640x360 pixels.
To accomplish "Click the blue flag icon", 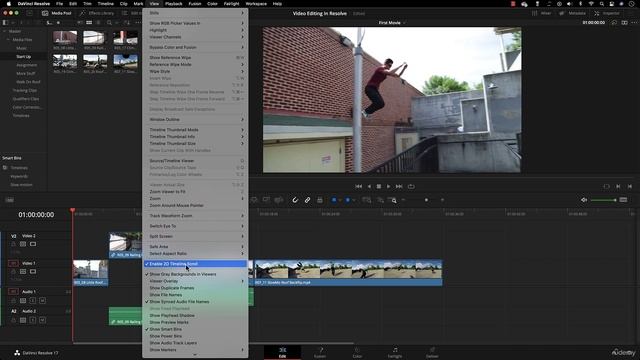I will 334,200.
